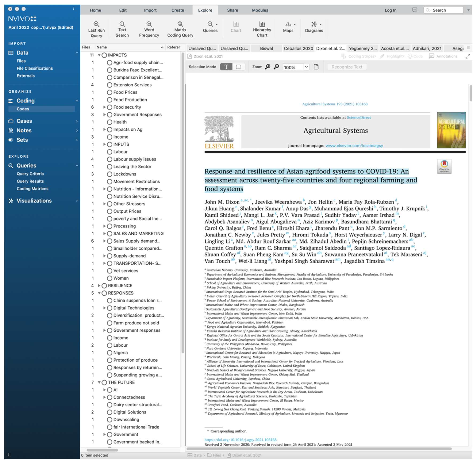Screen dimensions: 476x464
Task: Open the Word Frequency query
Action: point(149,29)
